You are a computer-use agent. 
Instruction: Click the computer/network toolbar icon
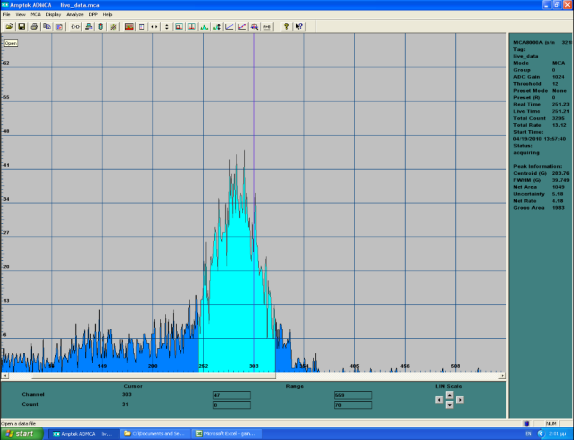coord(88,27)
